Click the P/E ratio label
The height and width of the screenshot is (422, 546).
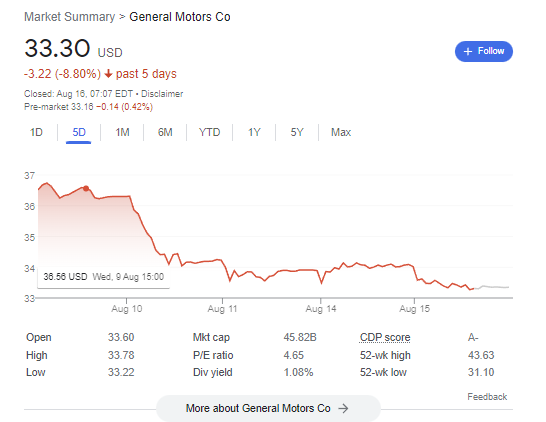213,355
